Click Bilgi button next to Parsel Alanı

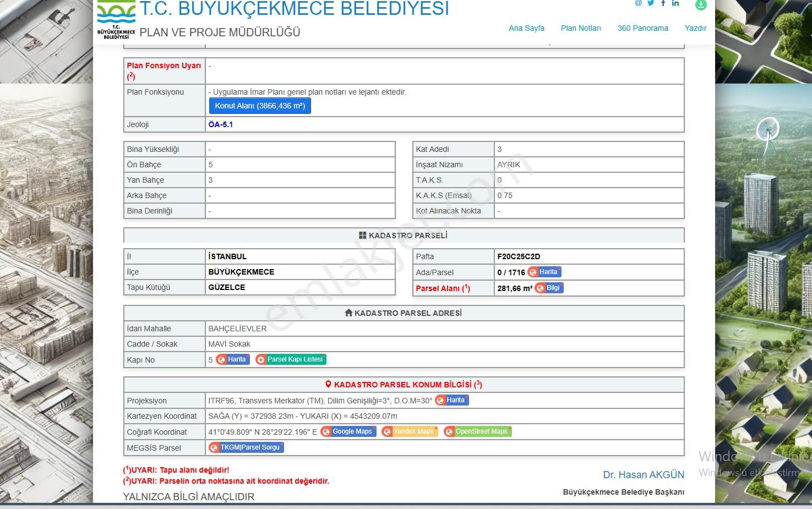coord(549,288)
